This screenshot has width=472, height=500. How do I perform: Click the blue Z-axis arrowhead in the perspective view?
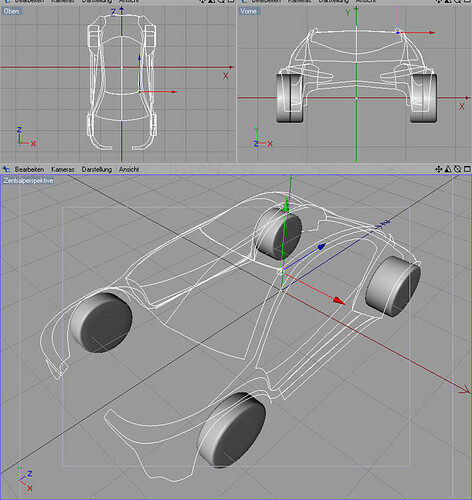click(x=321, y=247)
